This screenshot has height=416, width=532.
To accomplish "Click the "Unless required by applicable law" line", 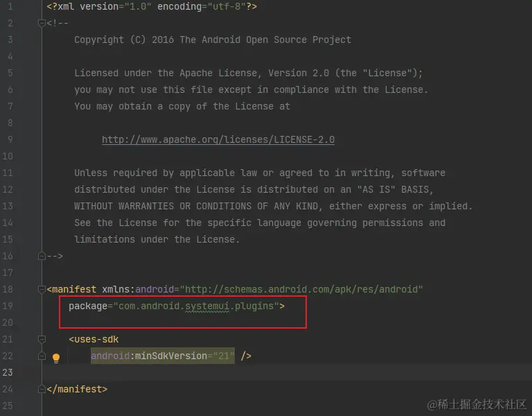I will click(x=260, y=173).
